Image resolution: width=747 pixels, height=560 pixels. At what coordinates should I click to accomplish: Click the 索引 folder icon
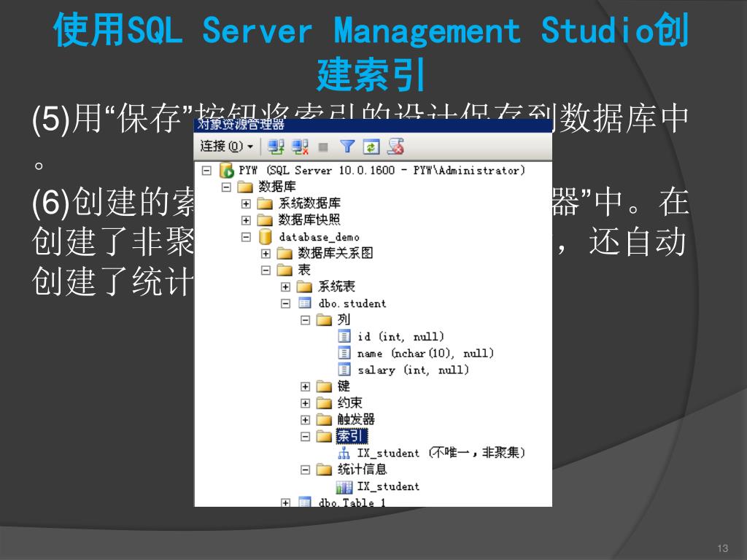324,436
